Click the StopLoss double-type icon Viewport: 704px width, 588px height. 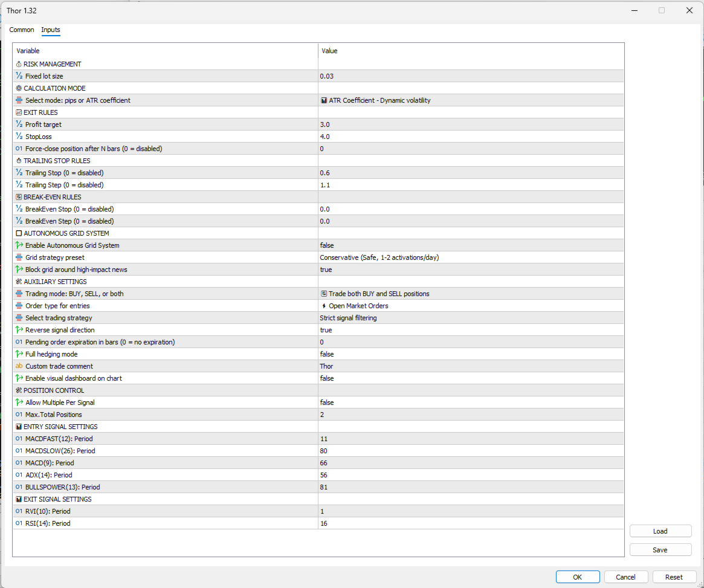point(19,137)
